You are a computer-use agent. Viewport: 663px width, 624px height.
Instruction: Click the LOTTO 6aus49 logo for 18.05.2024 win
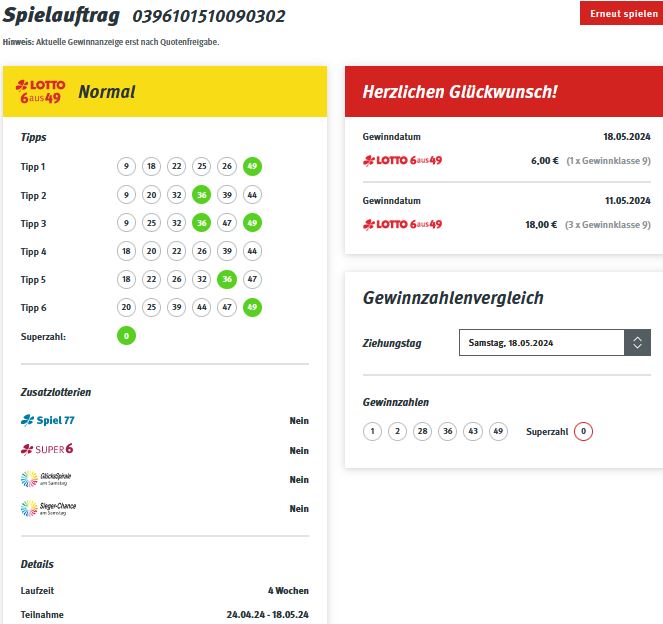click(x=402, y=161)
